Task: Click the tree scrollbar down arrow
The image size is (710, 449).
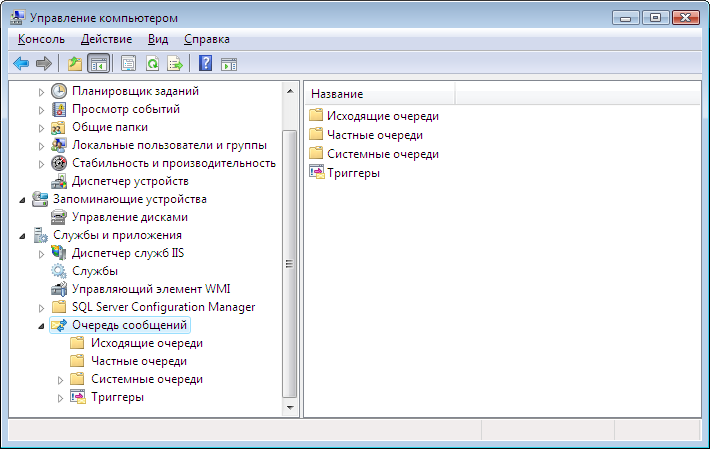Action: pos(290,408)
